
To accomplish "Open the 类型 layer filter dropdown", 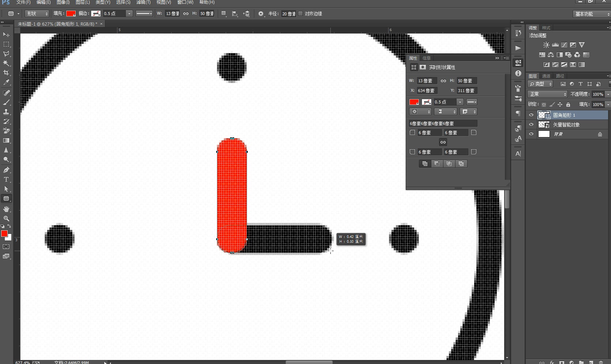I will pyautogui.click(x=540, y=84).
